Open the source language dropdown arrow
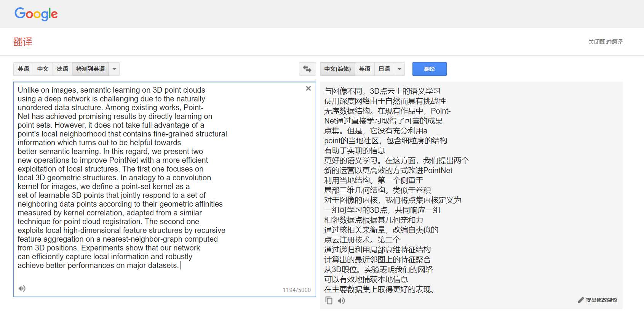 point(114,69)
